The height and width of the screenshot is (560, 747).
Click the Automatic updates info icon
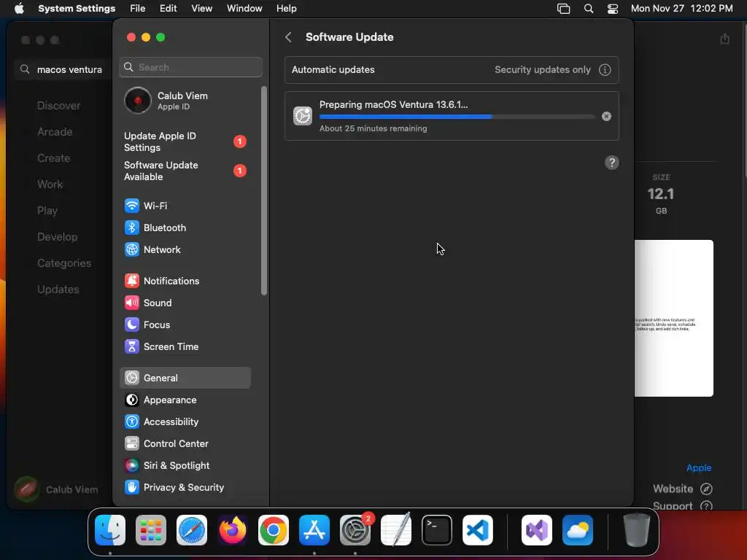tap(605, 69)
